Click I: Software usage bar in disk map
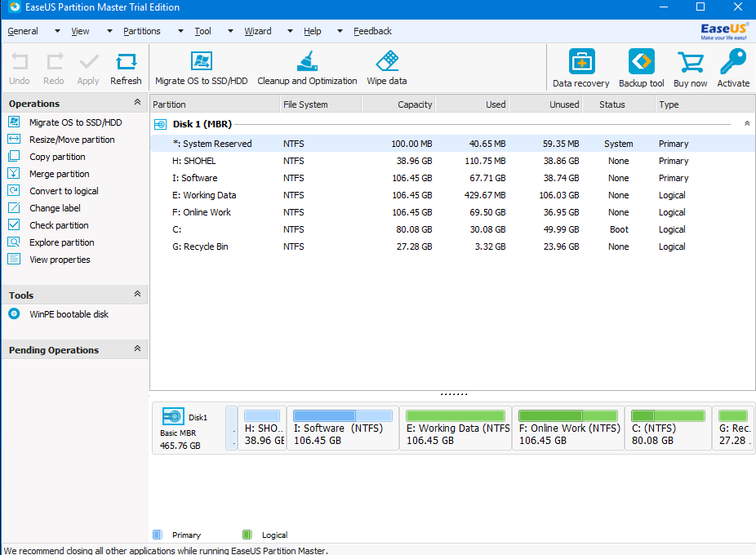Image resolution: width=756 pixels, height=555 pixels. (x=343, y=415)
